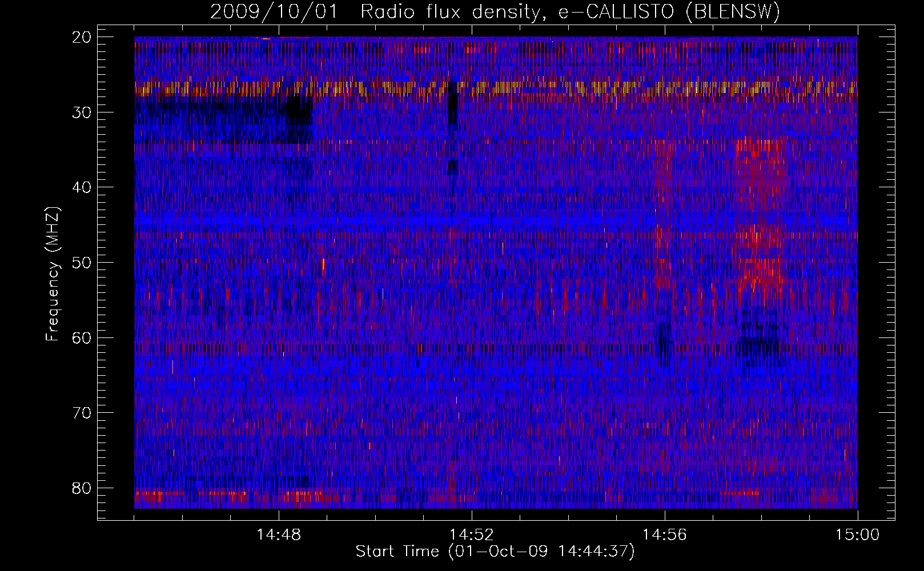Image resolution: width=924 pixels, height=571 pixels.
Task: Click the 50 frequency tick label
Action: point(82,263)
